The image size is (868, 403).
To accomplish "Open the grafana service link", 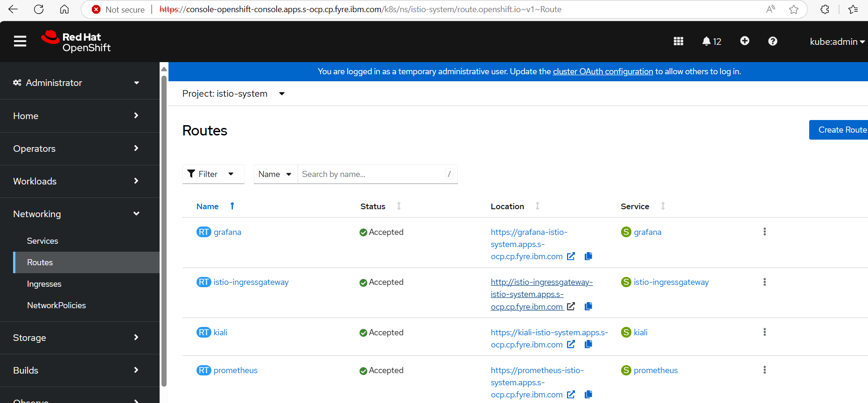I will tap(647, 232).
